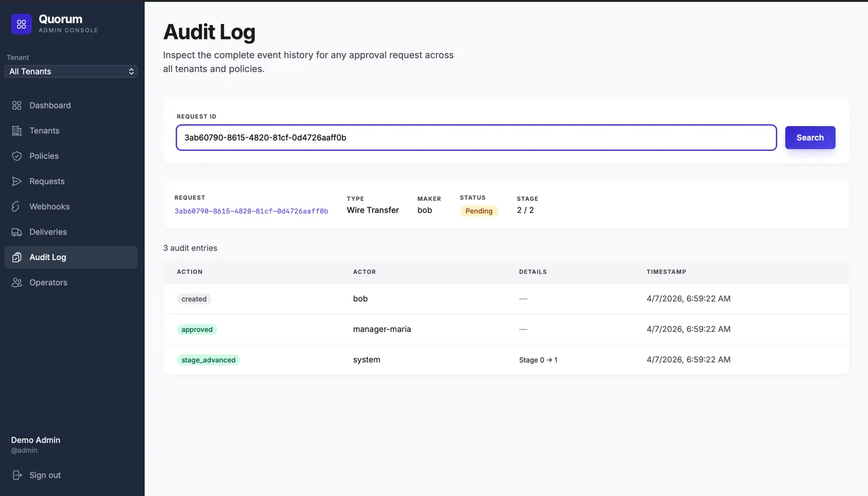Click the created action badge
868x496 pixels.
[x=194, y=299]
